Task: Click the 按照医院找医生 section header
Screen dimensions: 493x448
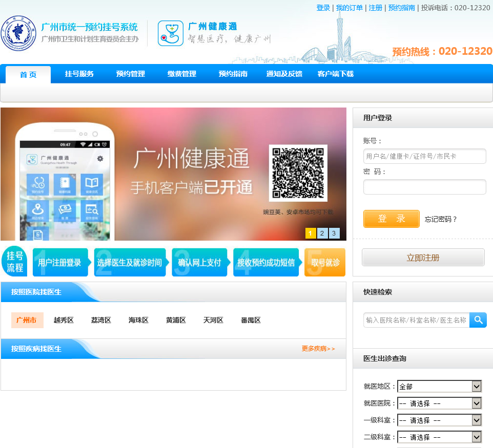Action: point(36,292)
